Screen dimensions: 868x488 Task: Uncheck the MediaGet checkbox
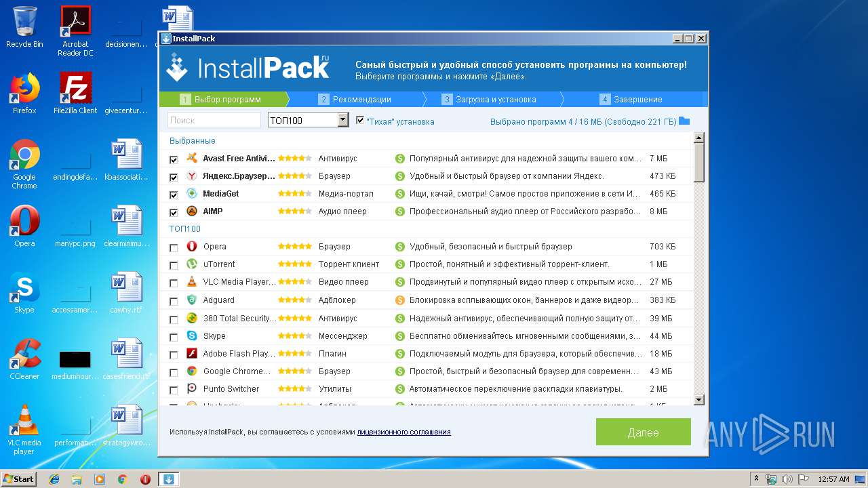[x=174, y=195]
